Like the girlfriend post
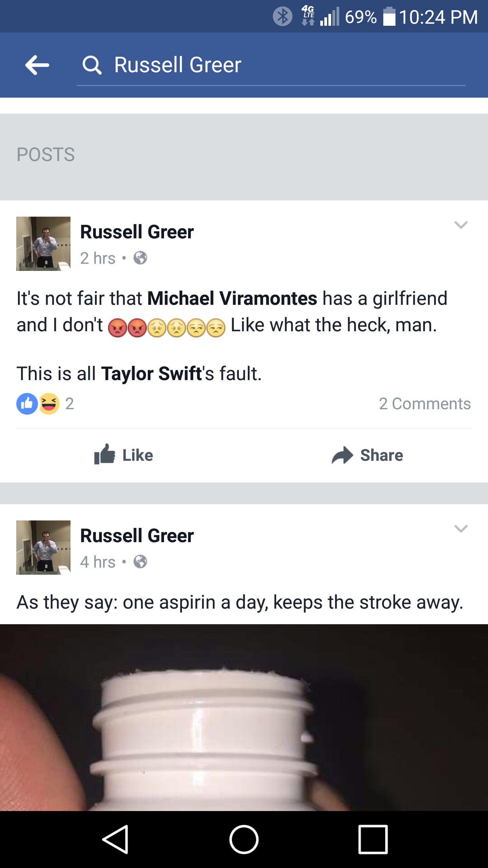The width and height of the screenshot is (488, 868). (x=124, y=455)
